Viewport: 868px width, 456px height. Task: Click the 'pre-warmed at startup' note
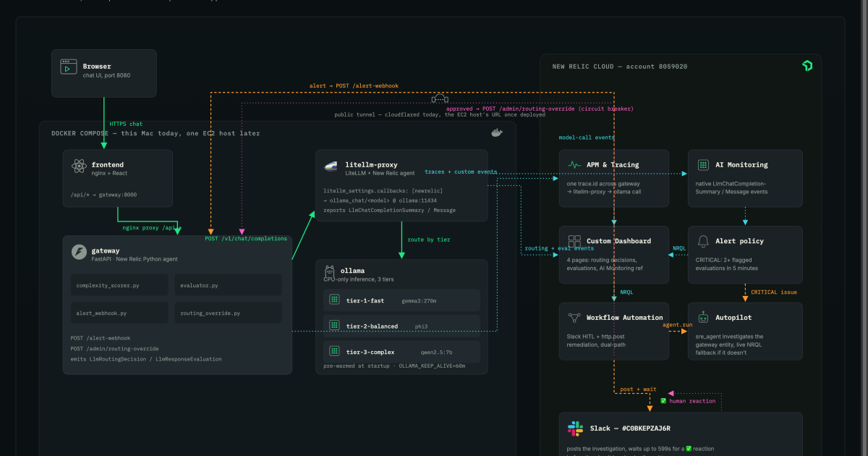[394, 366]
